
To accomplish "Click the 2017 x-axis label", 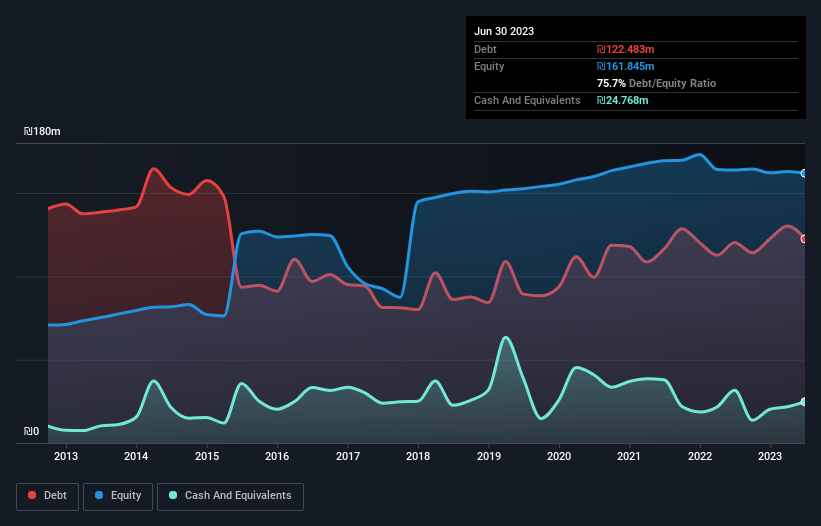I will pos(348,456).
